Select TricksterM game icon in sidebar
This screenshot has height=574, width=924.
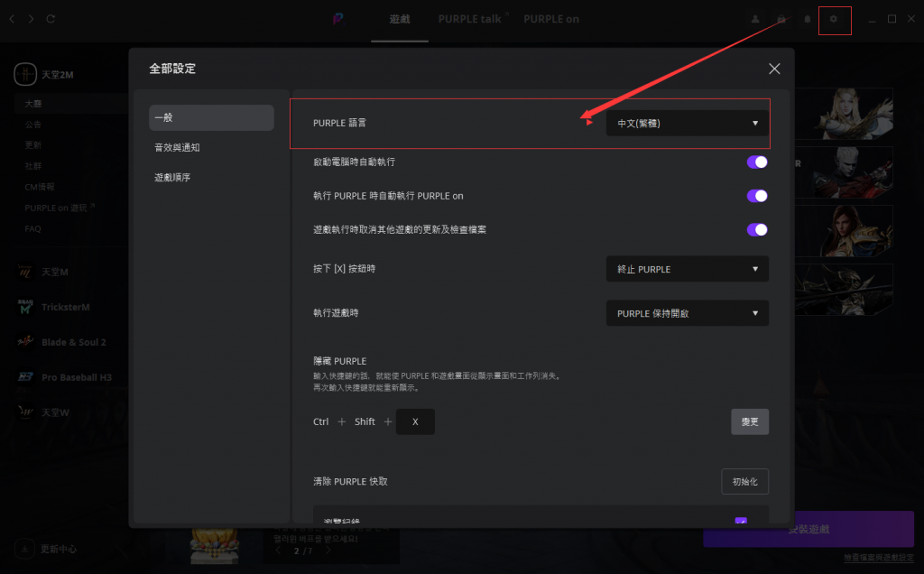(25, 307)
